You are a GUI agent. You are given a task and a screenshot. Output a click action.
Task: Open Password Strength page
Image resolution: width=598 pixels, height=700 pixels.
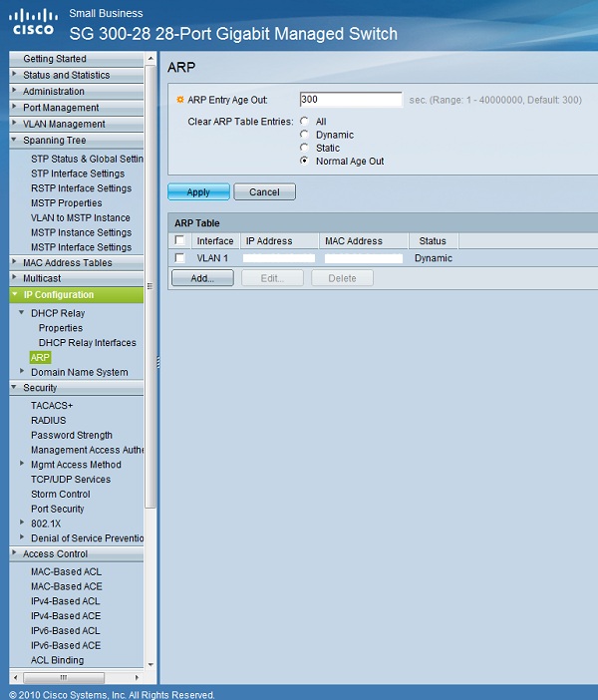pyautogui.click(x=72, y=435)
